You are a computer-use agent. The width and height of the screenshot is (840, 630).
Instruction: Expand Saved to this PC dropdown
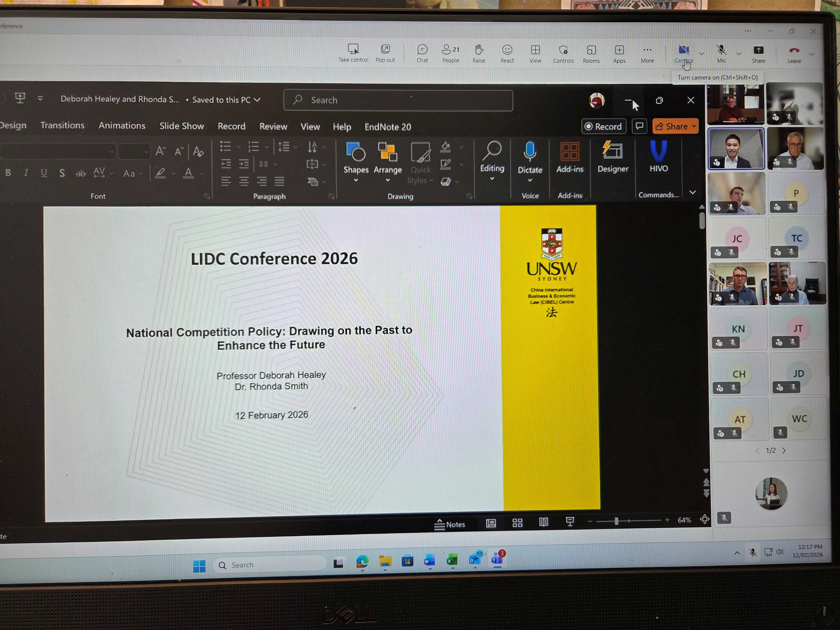[x=257, y=100]
